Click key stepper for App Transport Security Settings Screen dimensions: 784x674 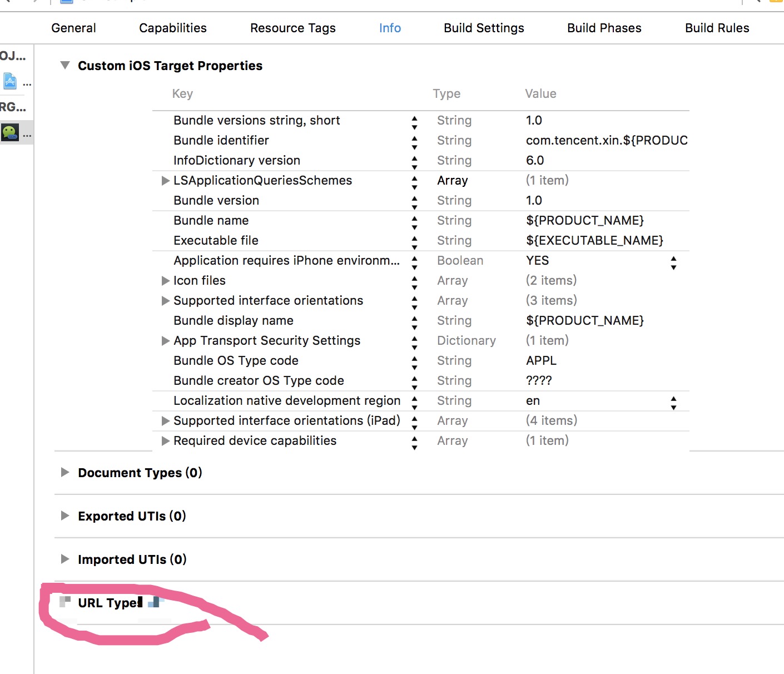(x=414, y=343)
